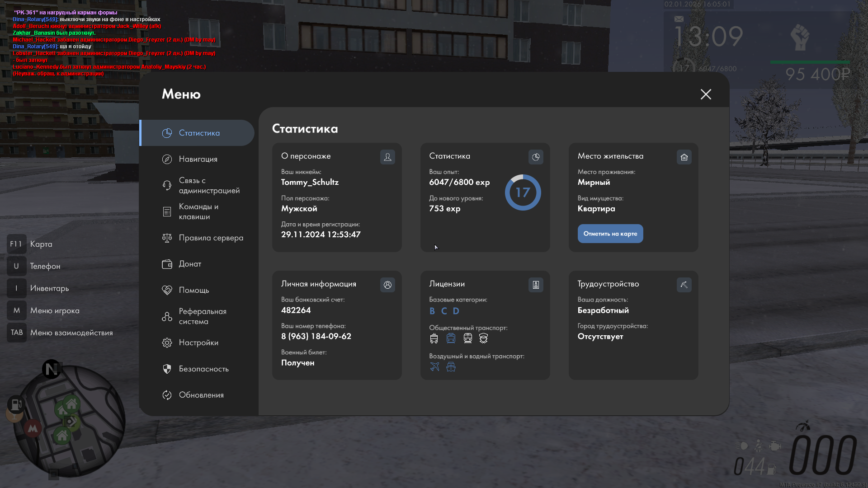Viewport: 868px width, 488px height.
Task: Click the water transport license icon
Action: point(451,367)
